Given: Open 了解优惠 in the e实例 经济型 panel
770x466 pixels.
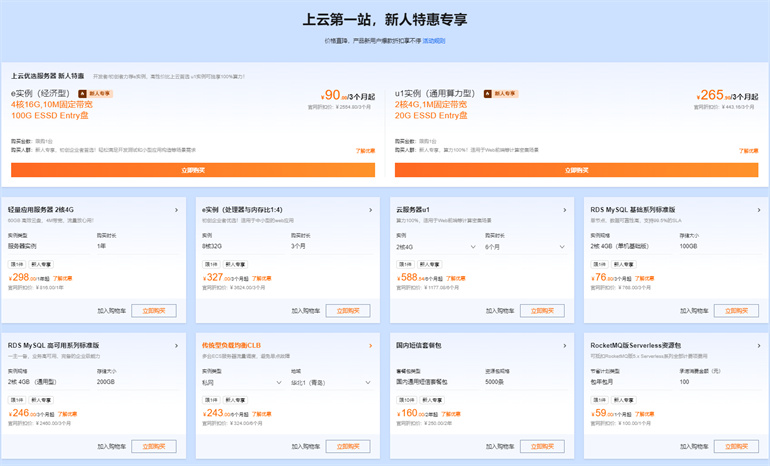Looking at the screenshot, I should click(365, 151).
